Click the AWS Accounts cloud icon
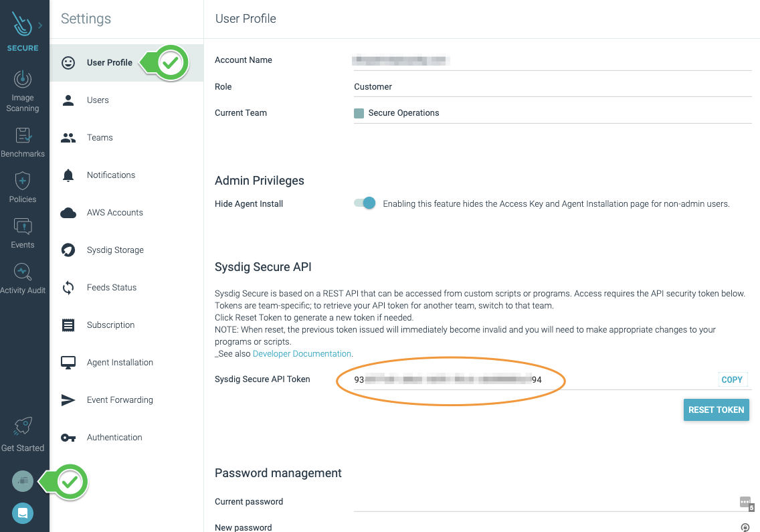 68,212
